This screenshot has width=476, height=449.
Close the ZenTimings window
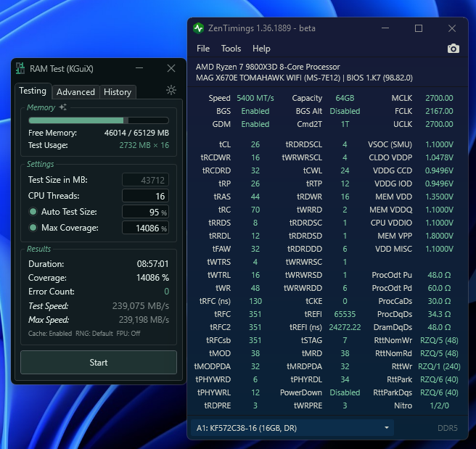click(452, 28)
